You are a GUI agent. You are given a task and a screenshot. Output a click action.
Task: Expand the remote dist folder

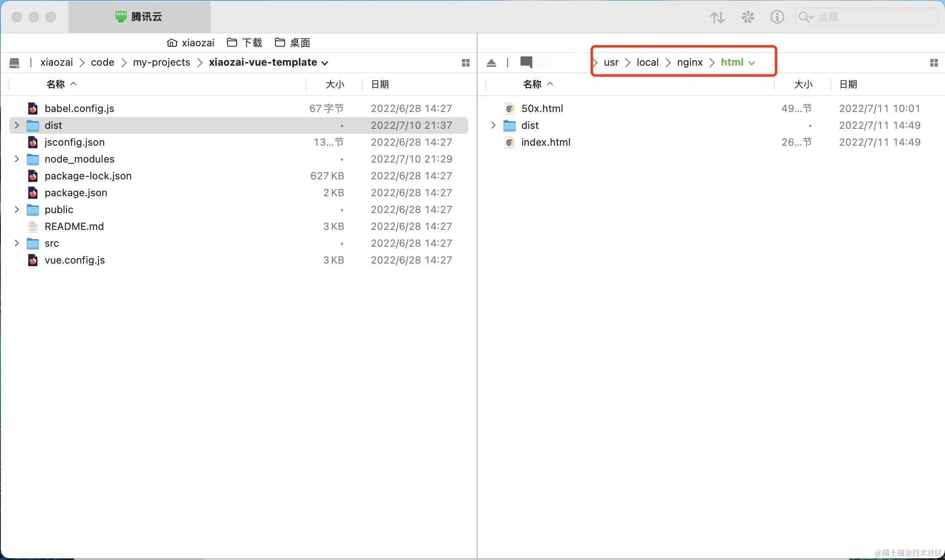point(494,125)
